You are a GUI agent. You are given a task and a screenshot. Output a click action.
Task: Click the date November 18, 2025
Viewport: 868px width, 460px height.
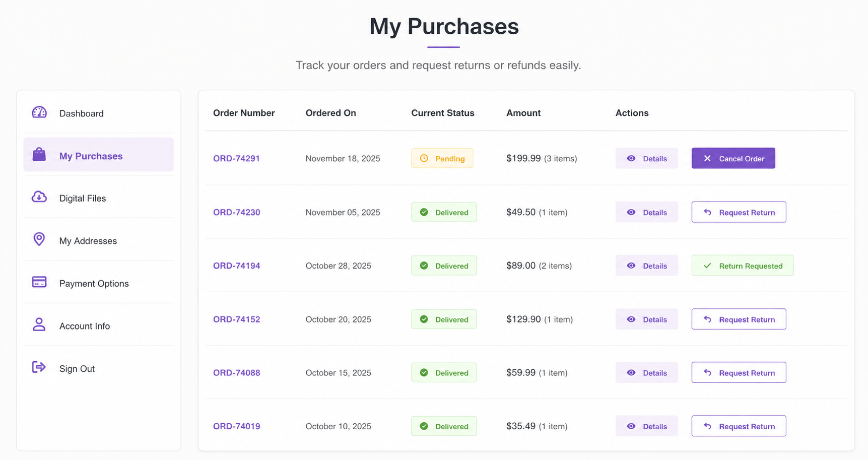click(x=343, y=158)
